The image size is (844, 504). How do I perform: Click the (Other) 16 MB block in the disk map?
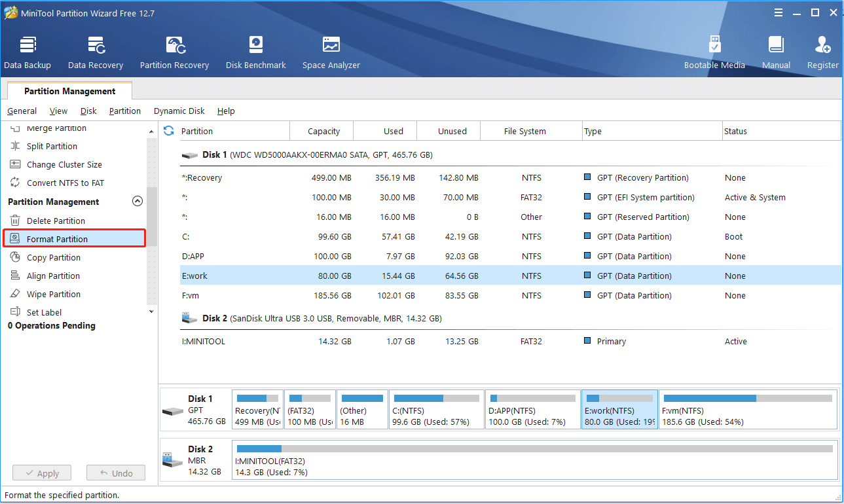362,410
